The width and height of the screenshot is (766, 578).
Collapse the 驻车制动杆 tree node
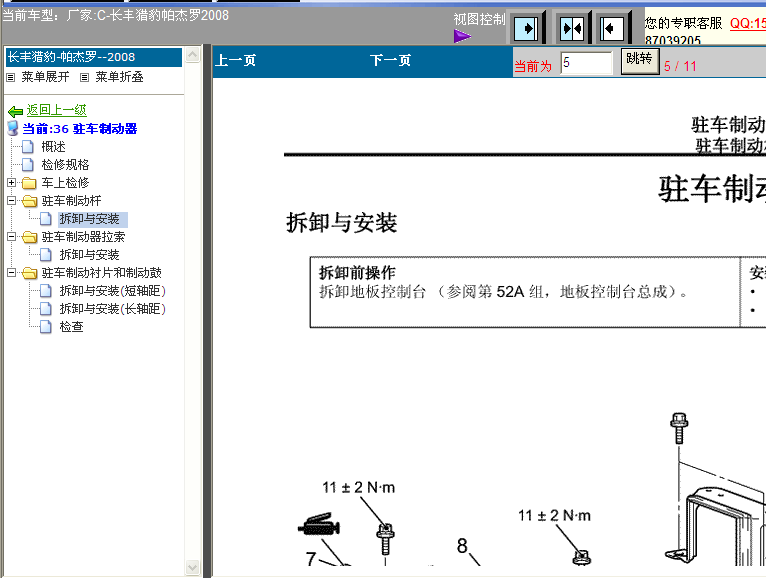click(x=11, y=200)
